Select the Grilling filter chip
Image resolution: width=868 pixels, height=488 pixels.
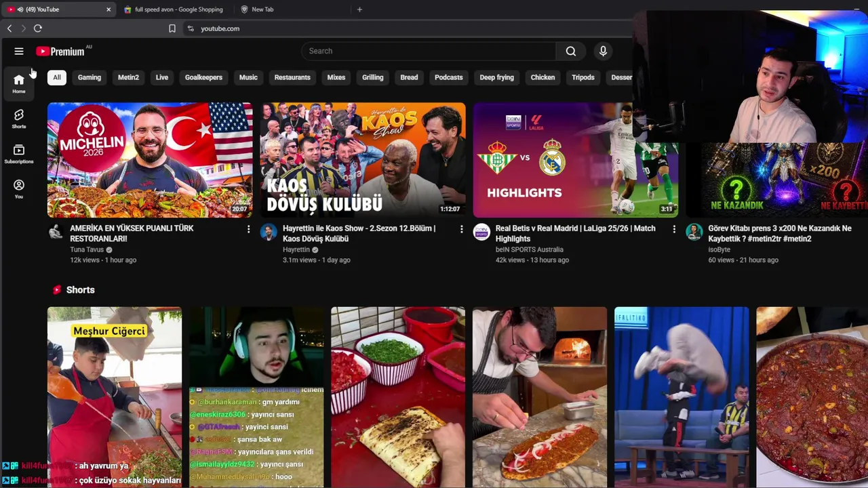tap(372, 77)
